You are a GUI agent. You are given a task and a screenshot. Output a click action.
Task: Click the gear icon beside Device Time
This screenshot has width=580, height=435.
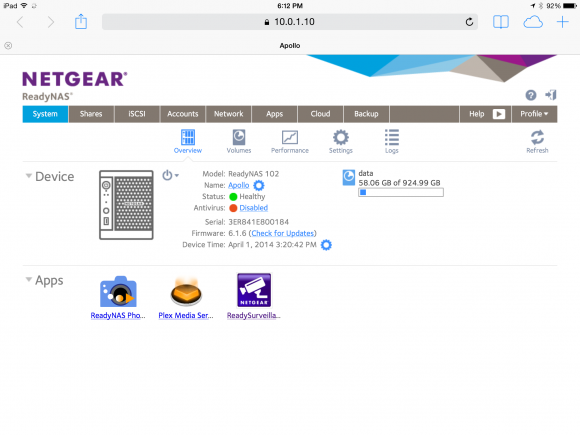[x=326, y=245]
